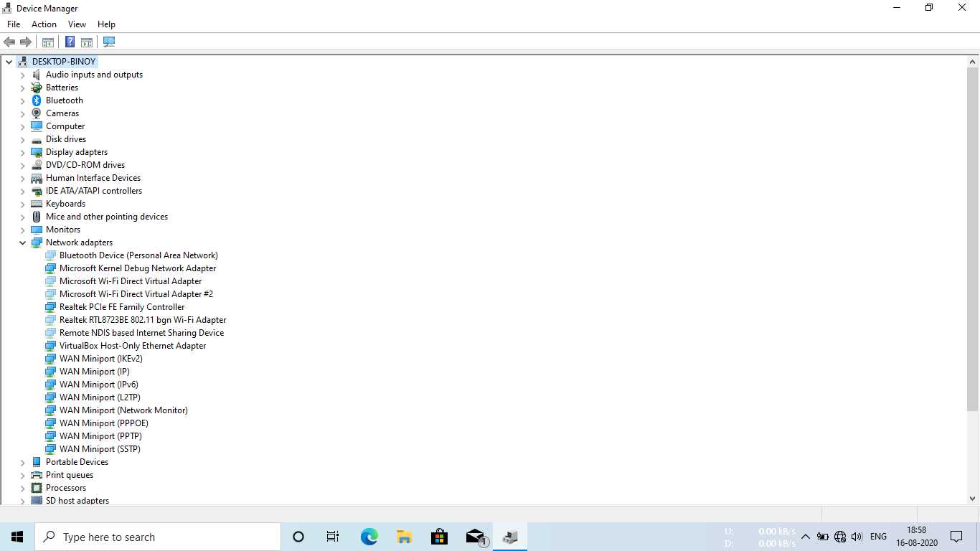Select the DVD/CD-ROM drives icon

37,165
